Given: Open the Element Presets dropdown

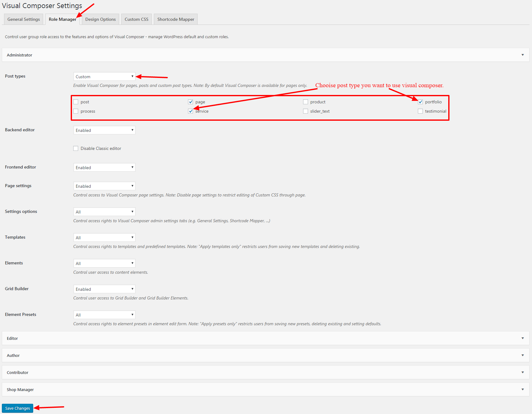Looking at the screenshot, I should pyautogui.click(x=104, y=315).
